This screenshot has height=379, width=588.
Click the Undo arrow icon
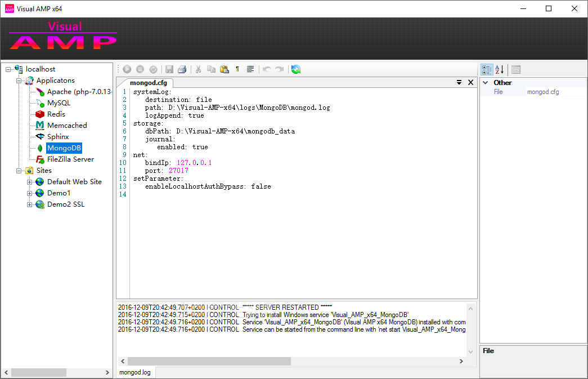pyautogui.click(x=267, y=69)
